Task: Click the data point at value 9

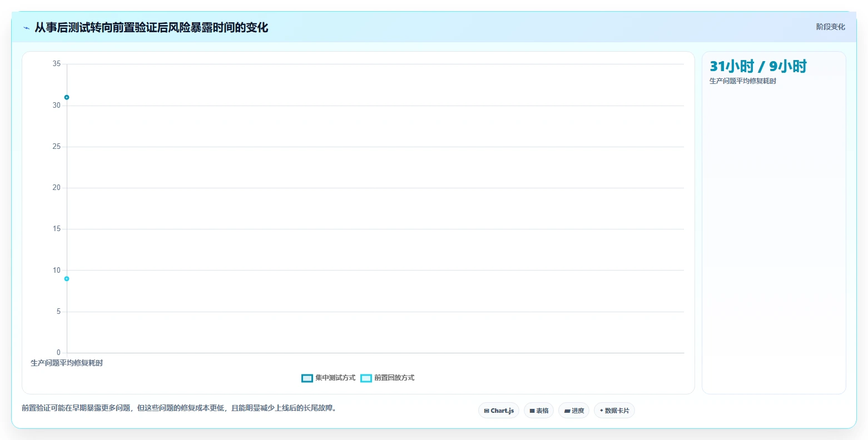Action: coord(67,279)
